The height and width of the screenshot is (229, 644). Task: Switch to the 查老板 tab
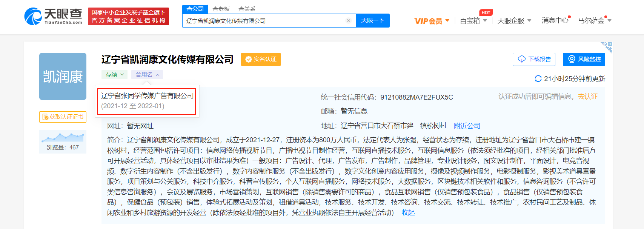tap(221, 9)
